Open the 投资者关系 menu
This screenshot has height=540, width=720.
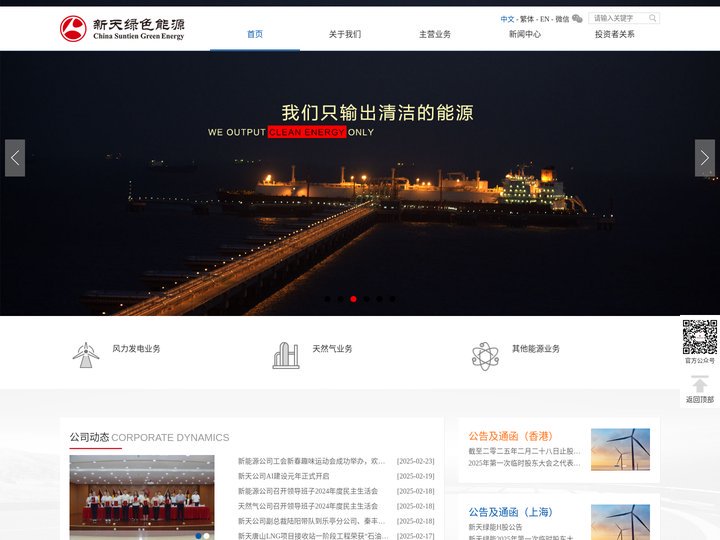(x=615, y=34)
